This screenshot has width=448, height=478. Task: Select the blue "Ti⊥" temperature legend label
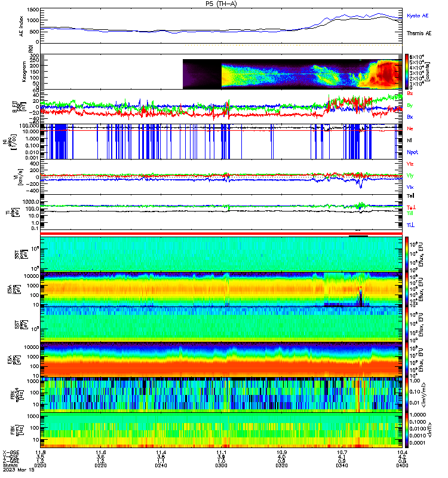coord(410,225)
